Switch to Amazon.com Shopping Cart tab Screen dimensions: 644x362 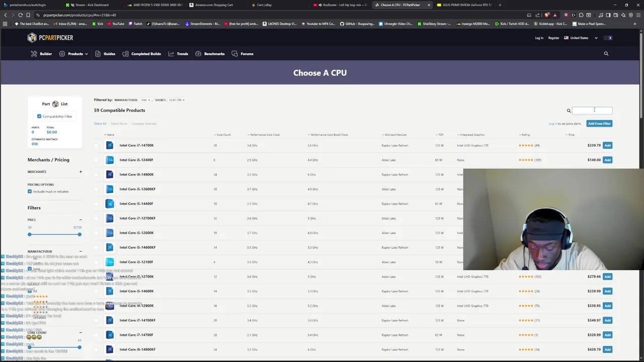(214, 5)
